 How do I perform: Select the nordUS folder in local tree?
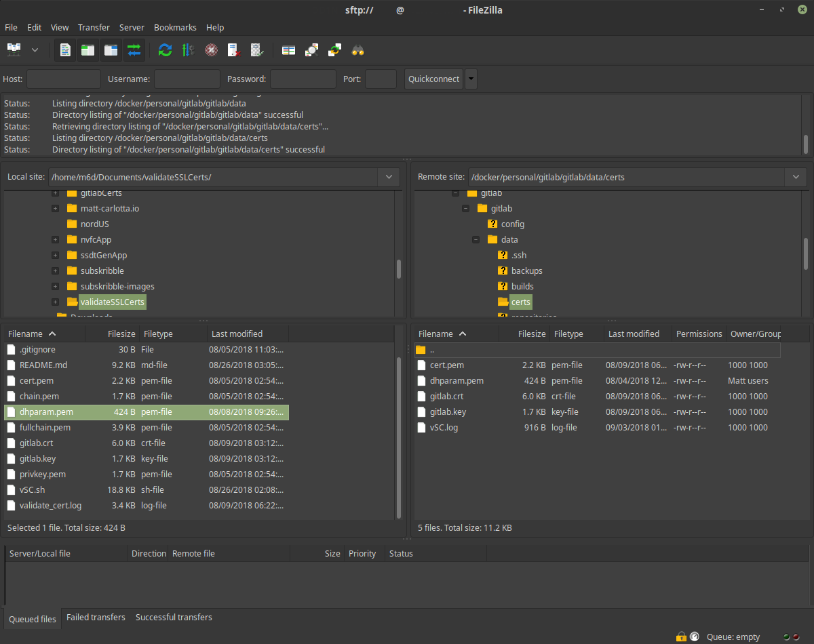94,224
